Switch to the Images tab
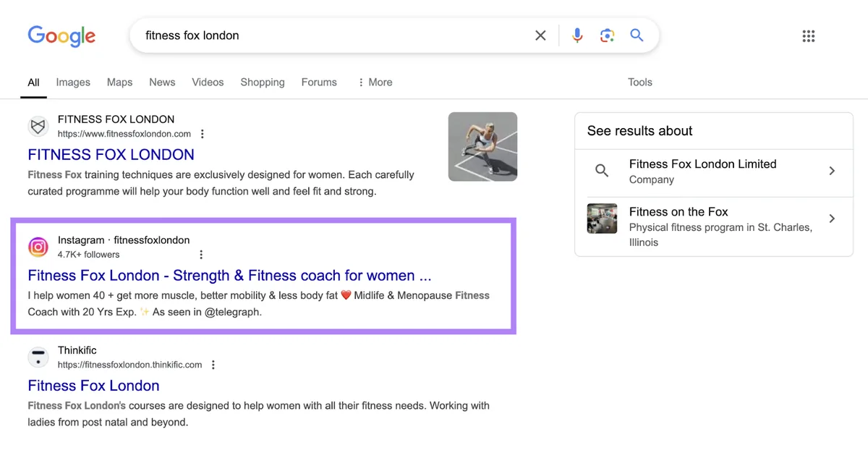Viewport: 868px width, 453px height. [73, 82]
